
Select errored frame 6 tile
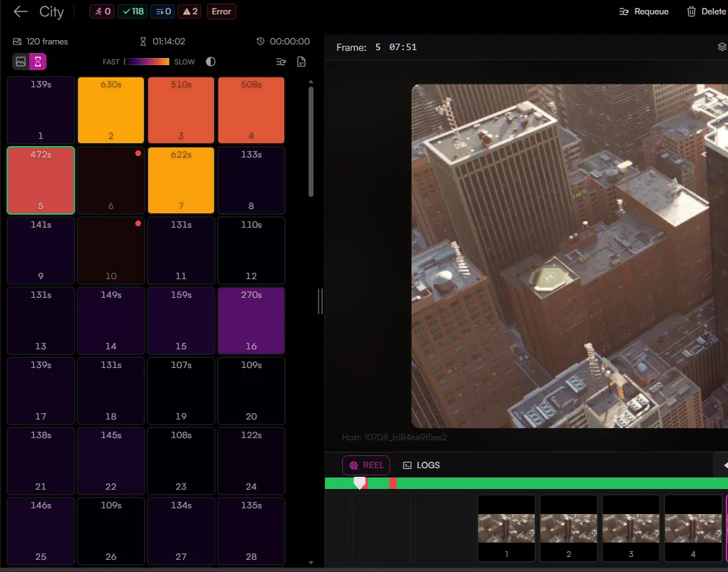pyautogui.click(x=111, y=180)
